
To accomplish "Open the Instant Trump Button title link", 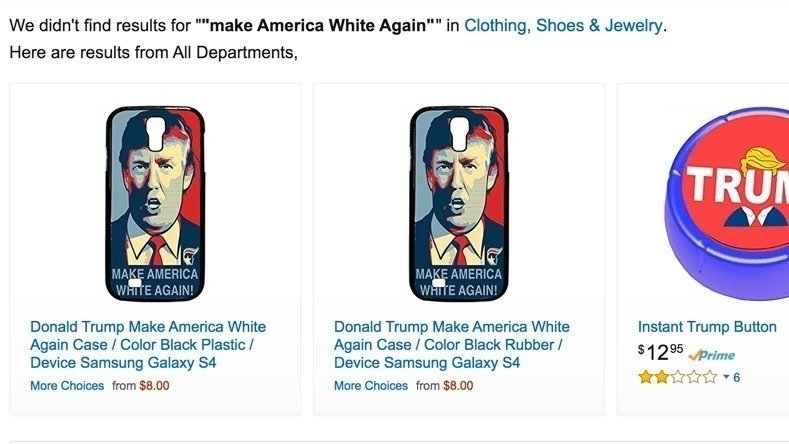I will [707, 327].
